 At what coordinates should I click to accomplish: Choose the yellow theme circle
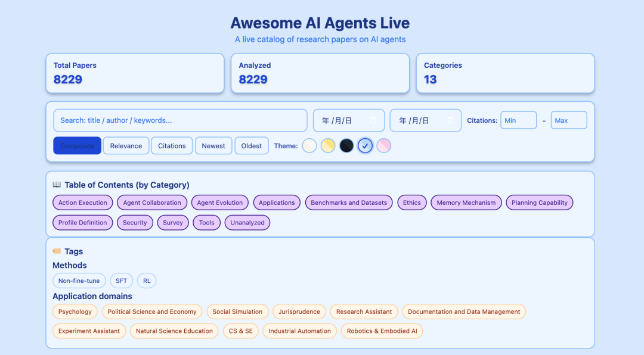328,145
